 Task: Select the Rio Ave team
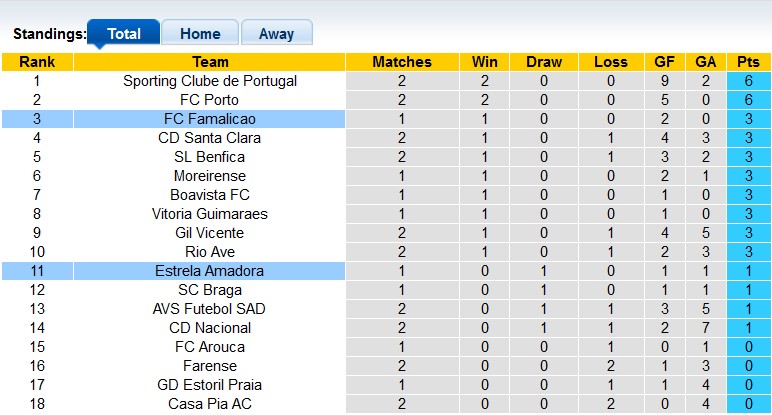(210, 252)
